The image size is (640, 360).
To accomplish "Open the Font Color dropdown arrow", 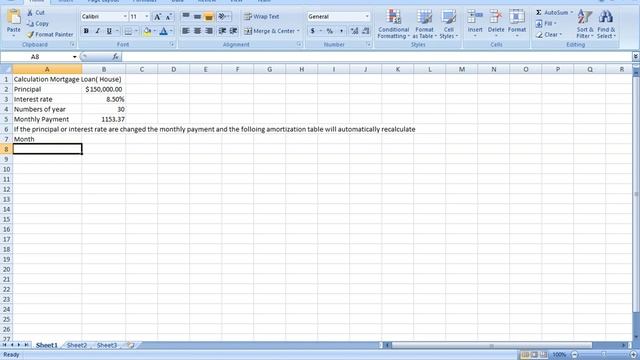I will tap(171, 31).
